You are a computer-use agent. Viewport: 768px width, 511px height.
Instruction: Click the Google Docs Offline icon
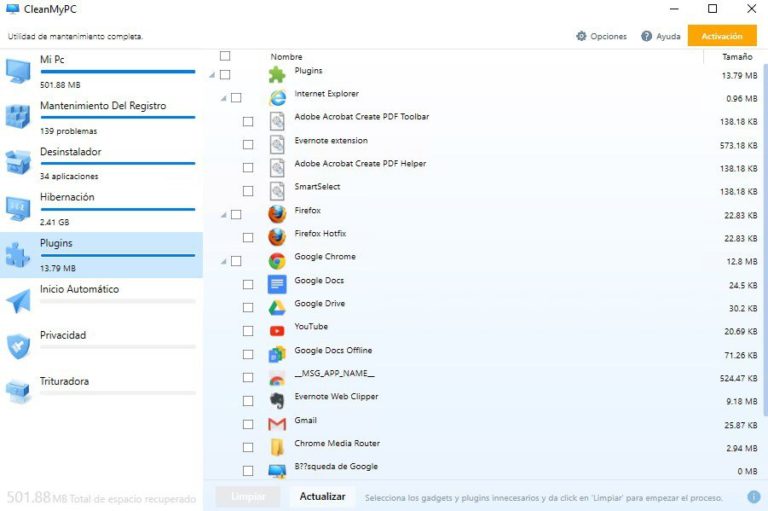pos(277,354)
